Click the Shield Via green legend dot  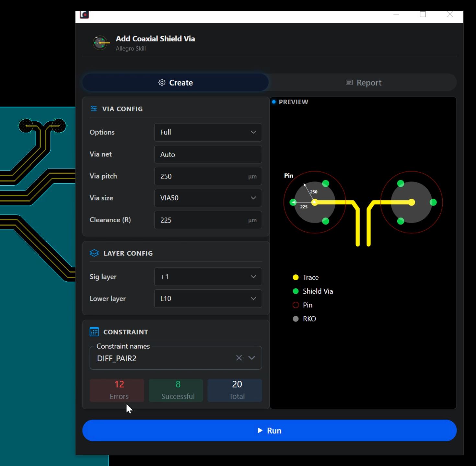(x=296, y=291)
